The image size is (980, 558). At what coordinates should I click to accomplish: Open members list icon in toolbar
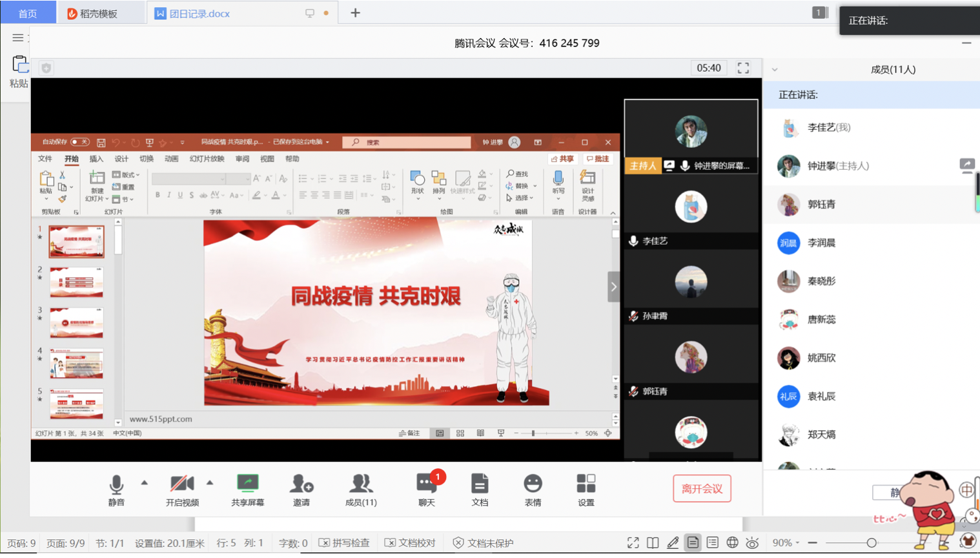point(361,484)
